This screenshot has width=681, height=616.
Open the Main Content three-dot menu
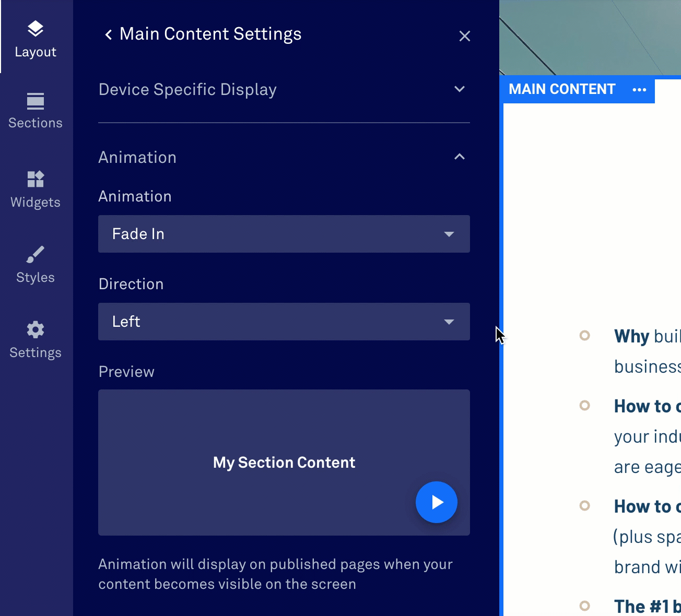point(639,89)
